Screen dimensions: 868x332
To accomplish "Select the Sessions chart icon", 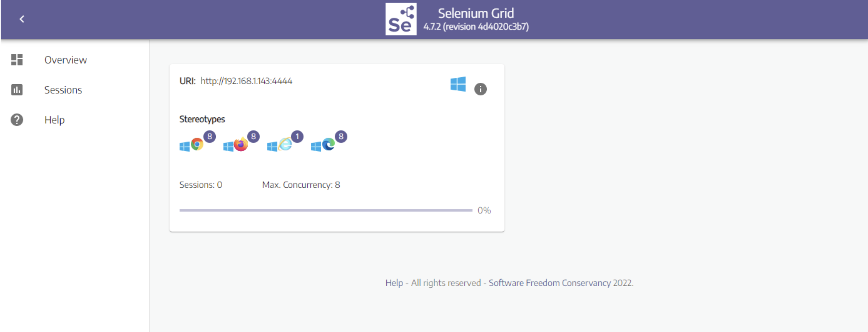I will 17,90.
